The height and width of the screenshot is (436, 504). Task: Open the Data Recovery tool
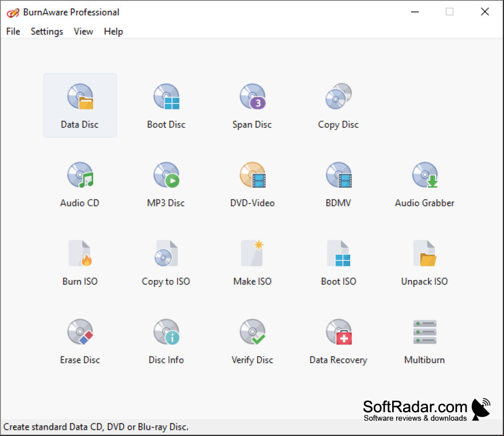point(338,341)
